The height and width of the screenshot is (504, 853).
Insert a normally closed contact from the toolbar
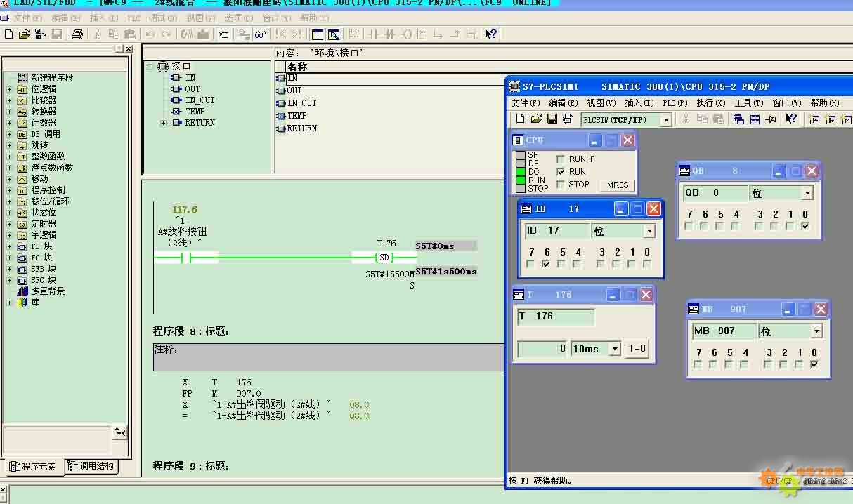(391, 34)
